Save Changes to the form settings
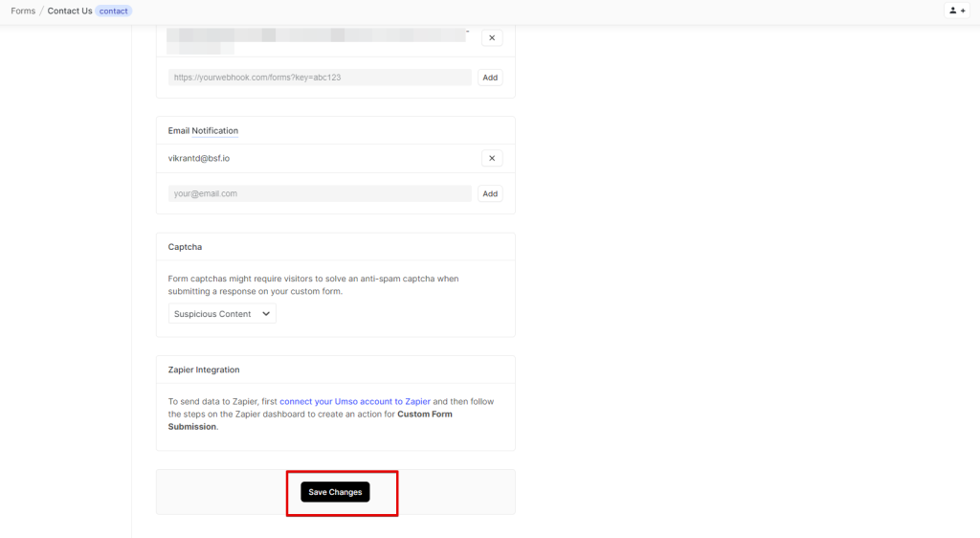The image size is (980, 538). coord(335,492)
